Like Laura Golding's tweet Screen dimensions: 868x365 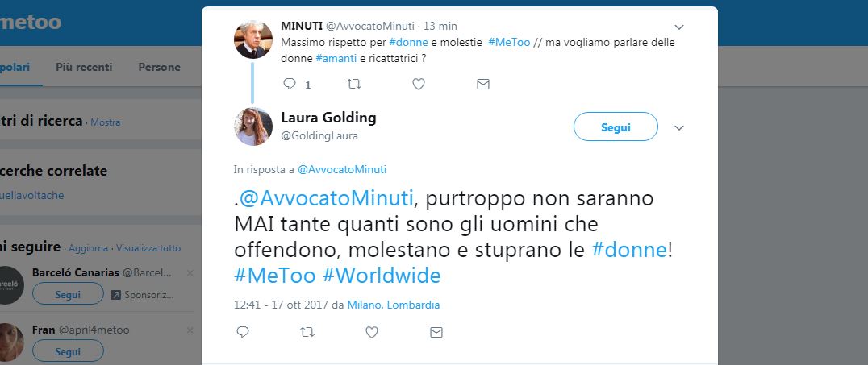(372, 332)
